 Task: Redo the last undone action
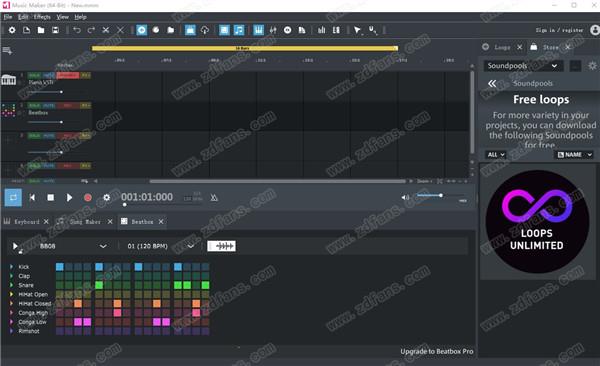click(x=91, y=30)
